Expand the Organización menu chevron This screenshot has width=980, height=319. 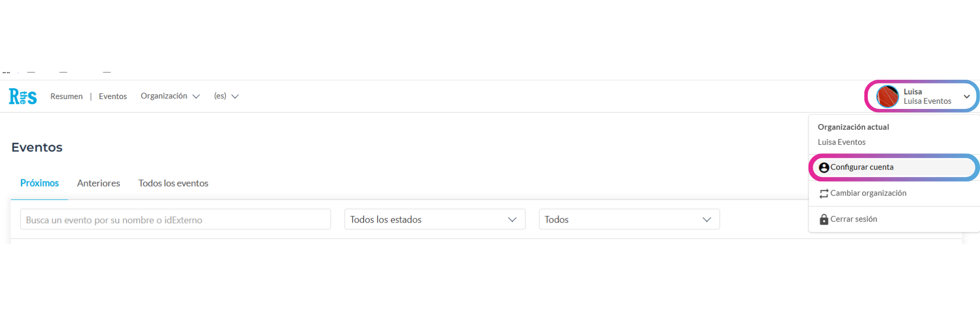coord(196,96)
